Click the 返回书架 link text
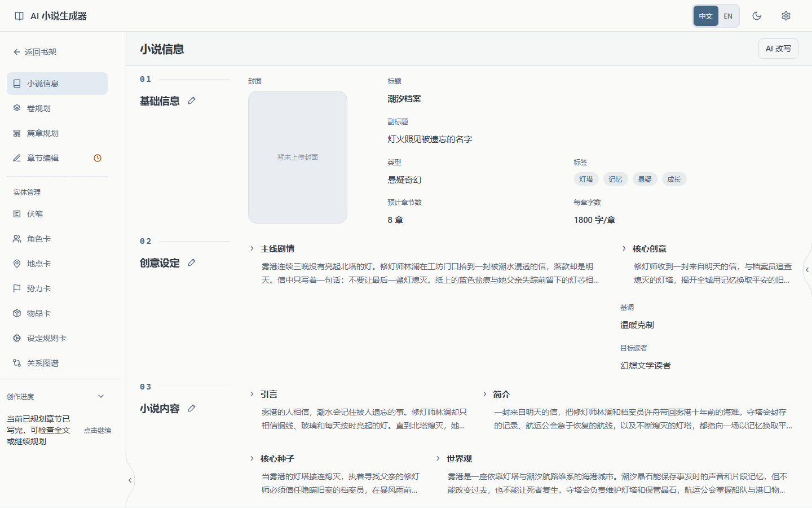 pyautogui.click(x=41, y=52)
